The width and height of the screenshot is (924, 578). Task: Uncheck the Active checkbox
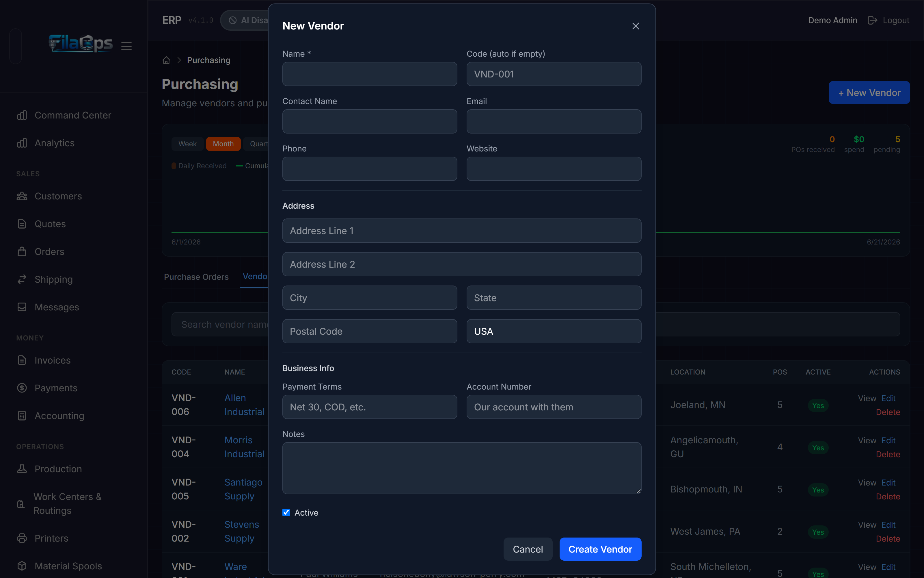click(x=286, y=512)
